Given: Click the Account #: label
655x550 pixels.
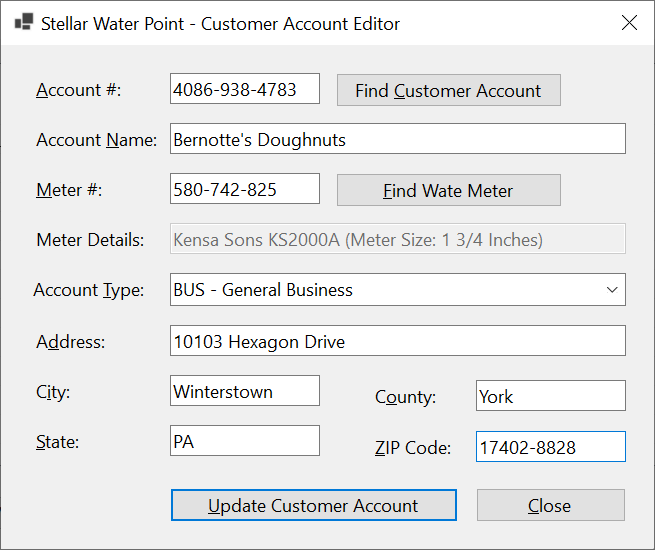Looking at the screenshot, I should [x=79, y=90].
